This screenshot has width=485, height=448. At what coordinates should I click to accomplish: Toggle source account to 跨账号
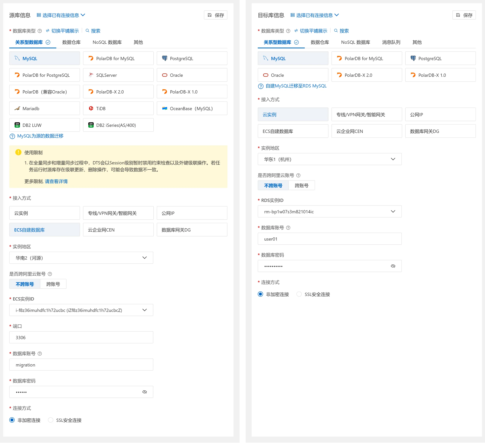[x=53, y=284]
